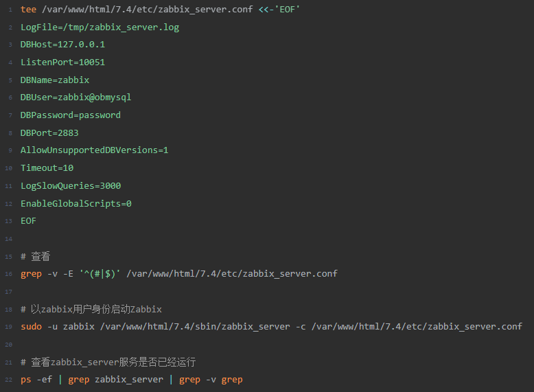Place cursor on DBHost=127.0.0.1
Screen dimensions: 534x392
point(62,45)
